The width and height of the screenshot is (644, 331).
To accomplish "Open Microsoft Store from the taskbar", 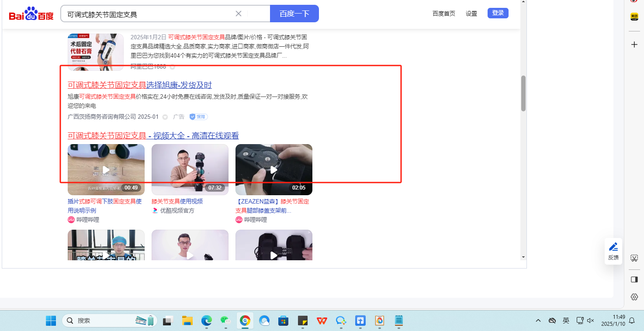I will click(284, 321).
